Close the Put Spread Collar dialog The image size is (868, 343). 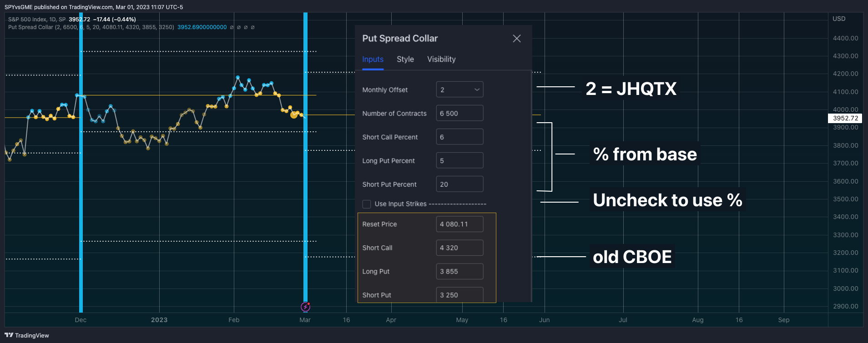[516, 39]
